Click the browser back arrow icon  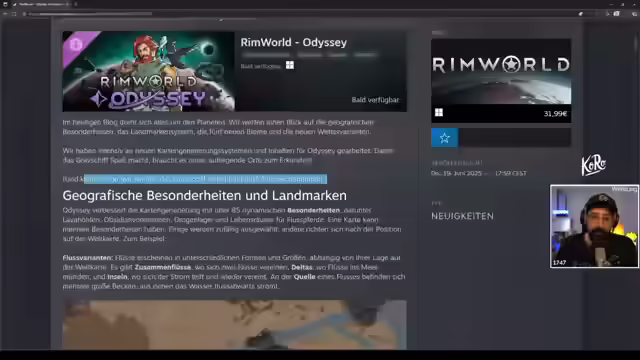[5, 14]
